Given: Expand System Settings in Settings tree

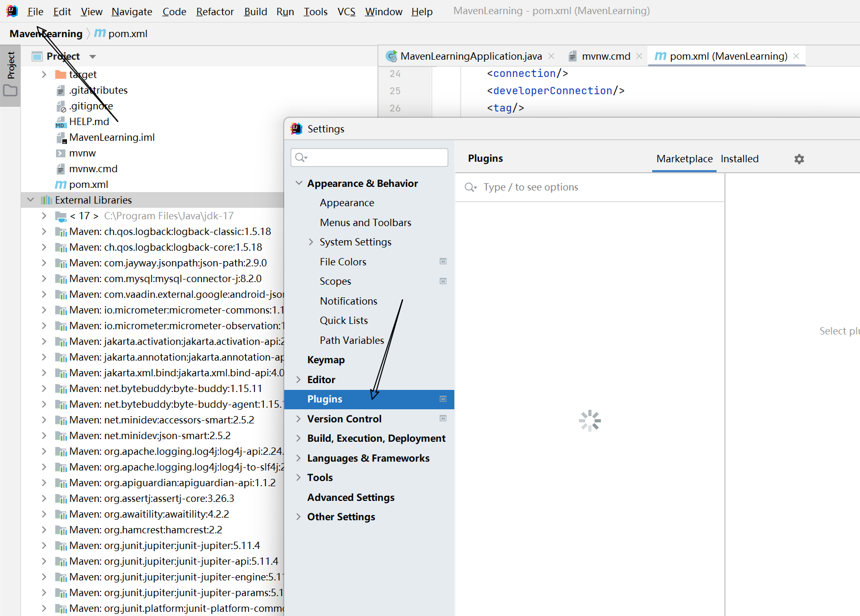Looking at the screenshot, I should point(311,242).
